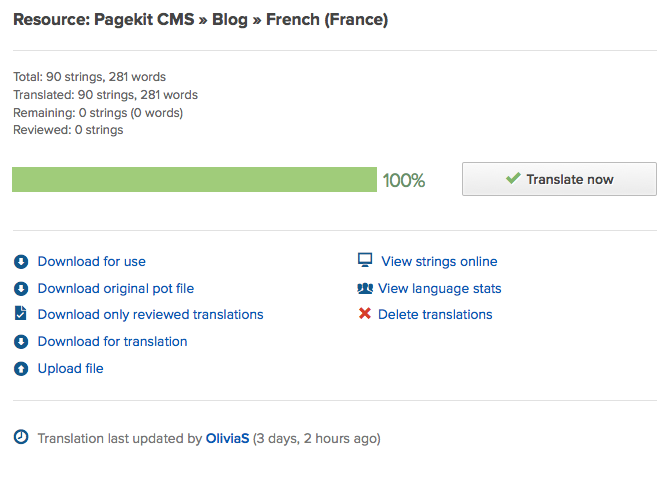Select the Delete translations link
The height and width of the screenshot is (495, 664).
click(x=435, y=315)
